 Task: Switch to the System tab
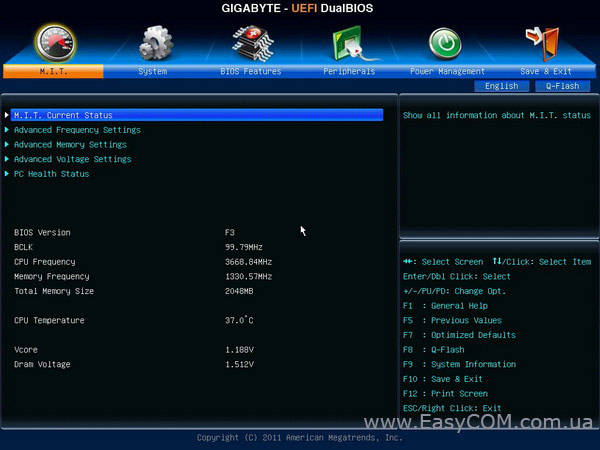153,71
